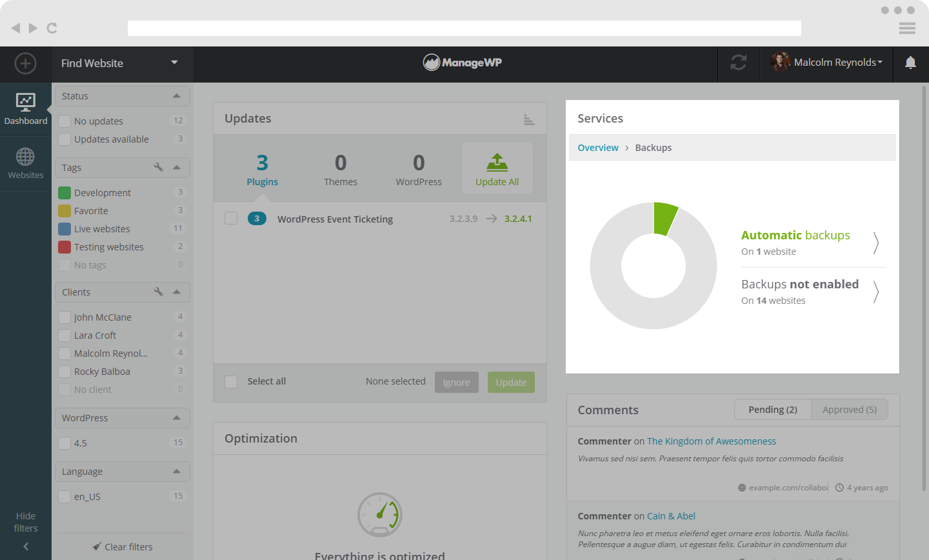Image resolution: width=929 pixels, height=560 pixels.
Task: Click the Overview breadcrumb link
Action: pos(598,148)
